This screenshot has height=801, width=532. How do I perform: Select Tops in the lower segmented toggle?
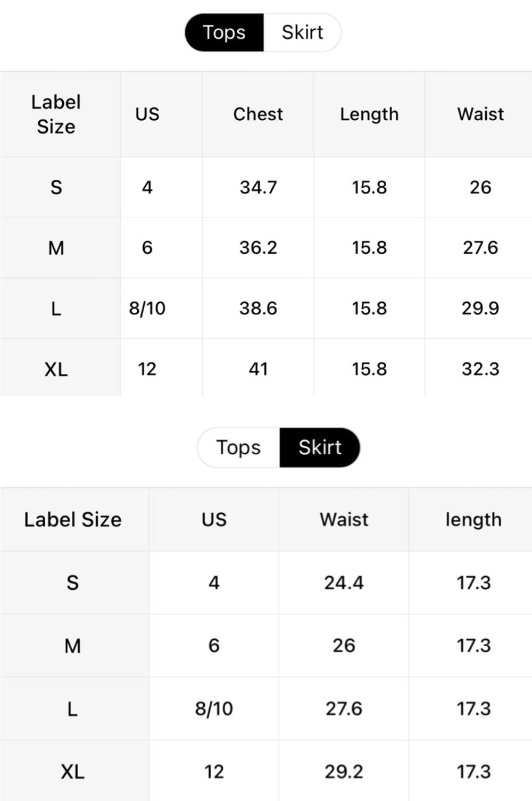pos(238,447)
